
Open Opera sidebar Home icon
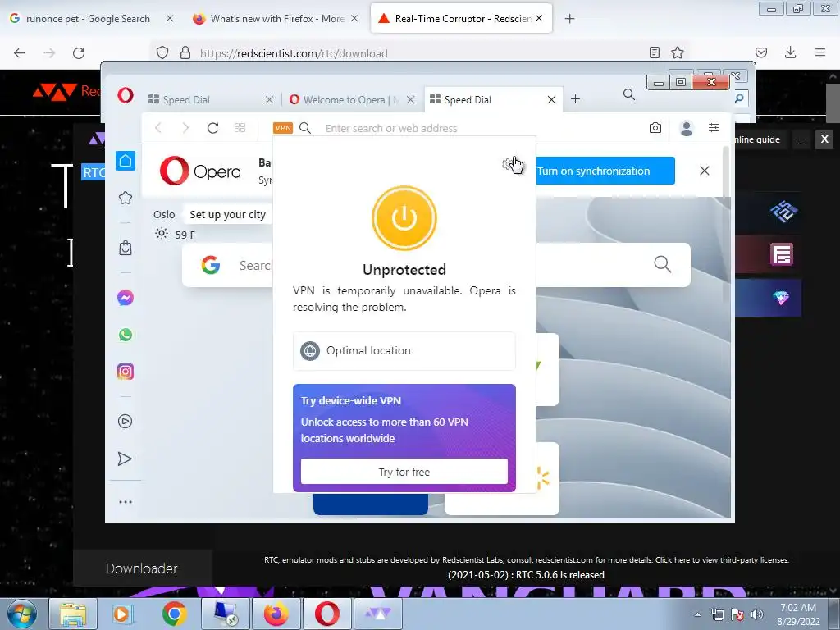(x=126, y=161)
